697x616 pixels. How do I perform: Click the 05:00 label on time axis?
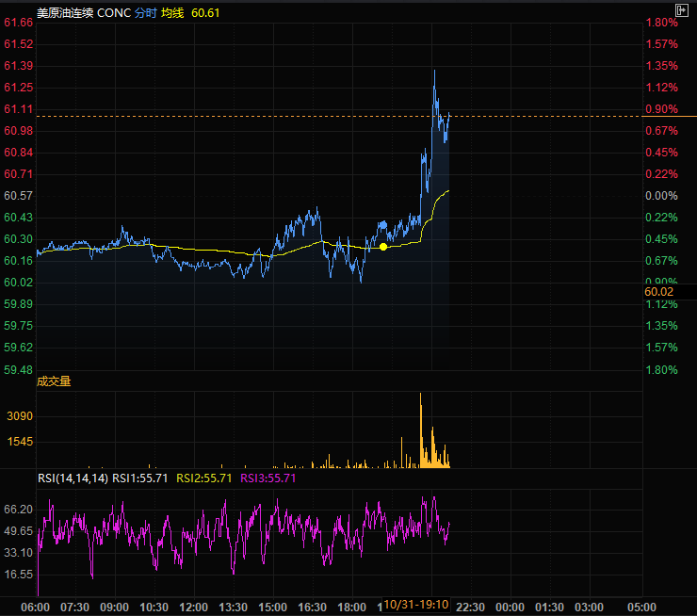click(641, 606)
